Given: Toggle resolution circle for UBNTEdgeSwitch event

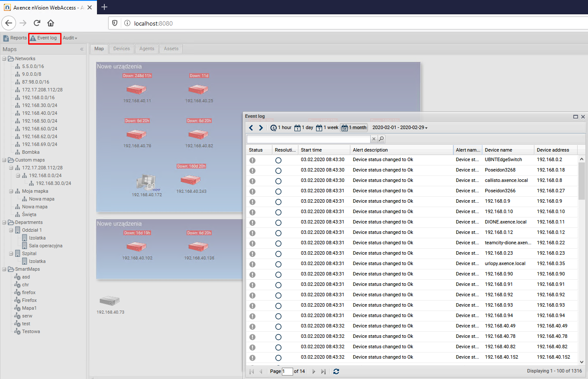Looking at the screenshot, I should (x=278, y=160).
